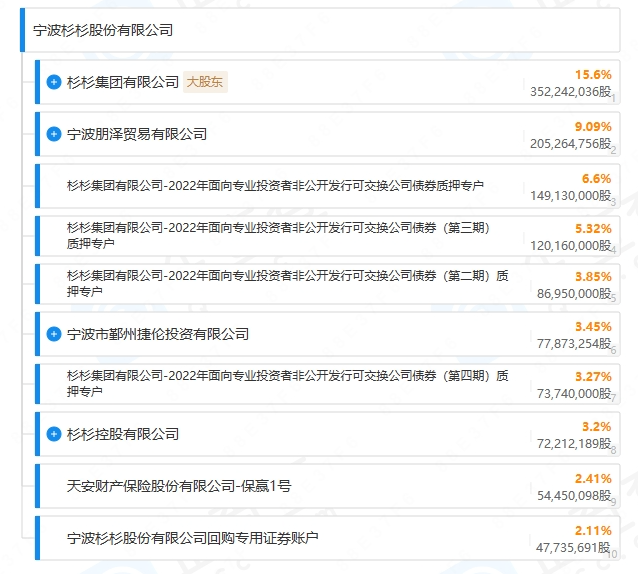
Task: Click the 2.41% shareholding percentage
Action: [593, 479]
